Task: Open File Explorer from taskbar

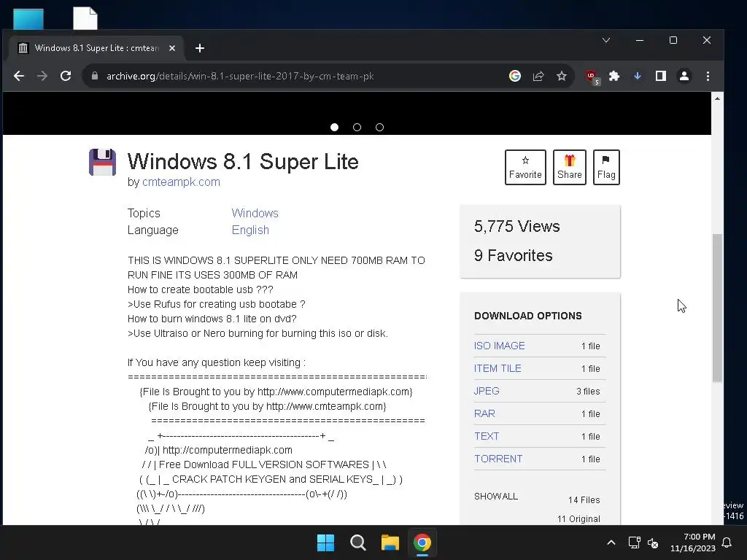Action: (x=390, y=542)
